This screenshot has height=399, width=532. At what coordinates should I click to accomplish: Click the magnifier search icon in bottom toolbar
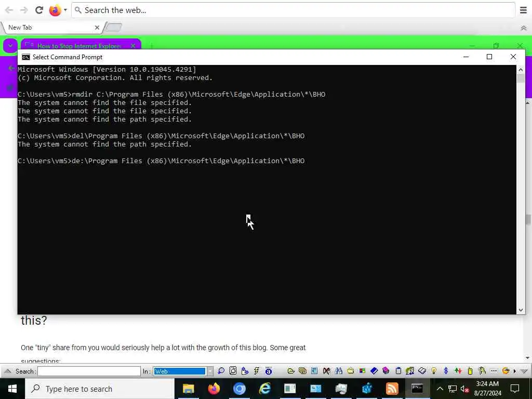point(221,371)
